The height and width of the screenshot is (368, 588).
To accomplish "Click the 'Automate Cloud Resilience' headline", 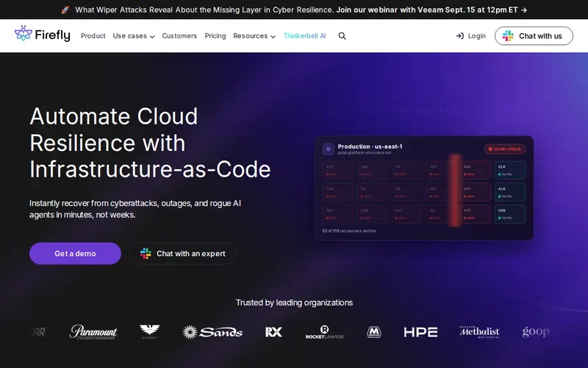I will pyautogui.click(x=150, y=143).
